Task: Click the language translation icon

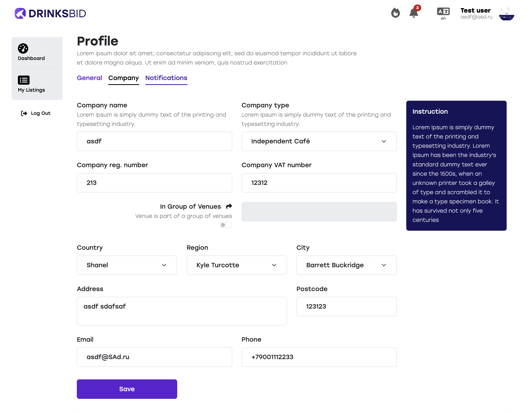Action: 443,11
